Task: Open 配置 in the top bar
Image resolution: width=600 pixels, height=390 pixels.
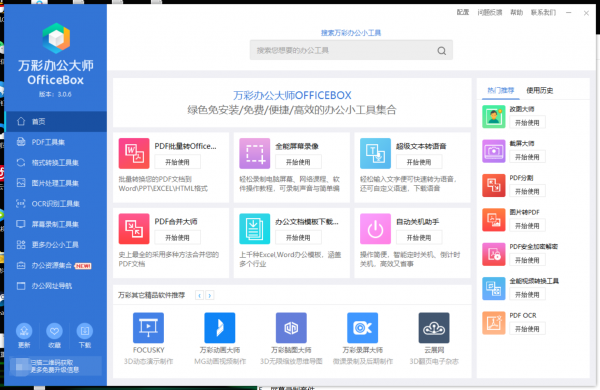Action: pos(463,13)
